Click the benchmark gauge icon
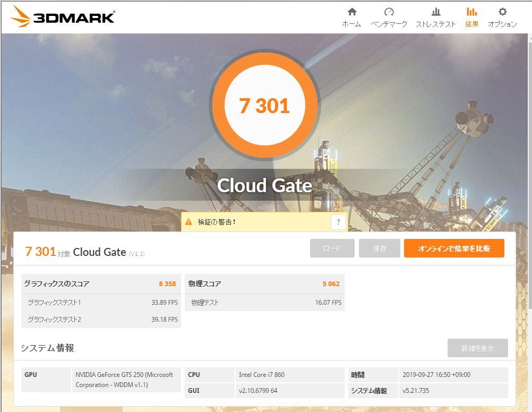This screenshot has height=412, width=532. [389, 12]
